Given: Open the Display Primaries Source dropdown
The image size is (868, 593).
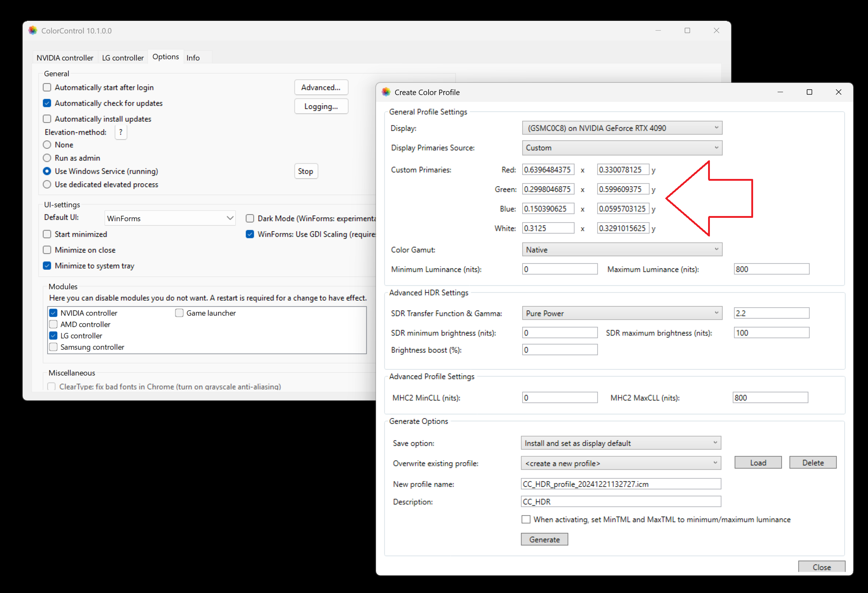Looking at the screenshot, I should [x=622, y=148].
